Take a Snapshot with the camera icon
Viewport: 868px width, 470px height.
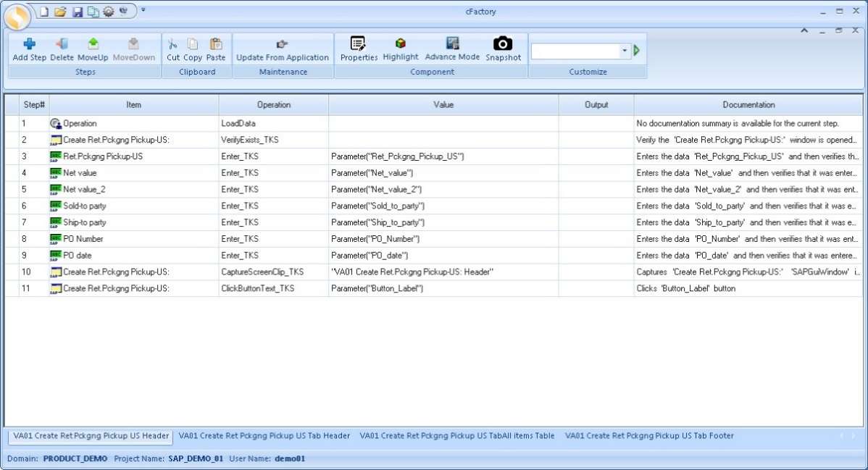(504, 49)
